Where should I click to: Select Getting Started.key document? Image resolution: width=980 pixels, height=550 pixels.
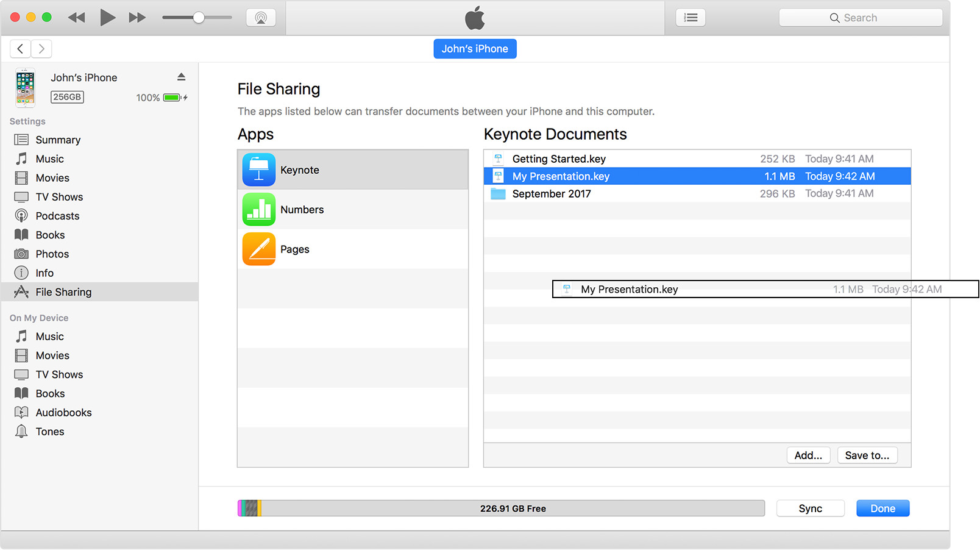tap(697, 159)
